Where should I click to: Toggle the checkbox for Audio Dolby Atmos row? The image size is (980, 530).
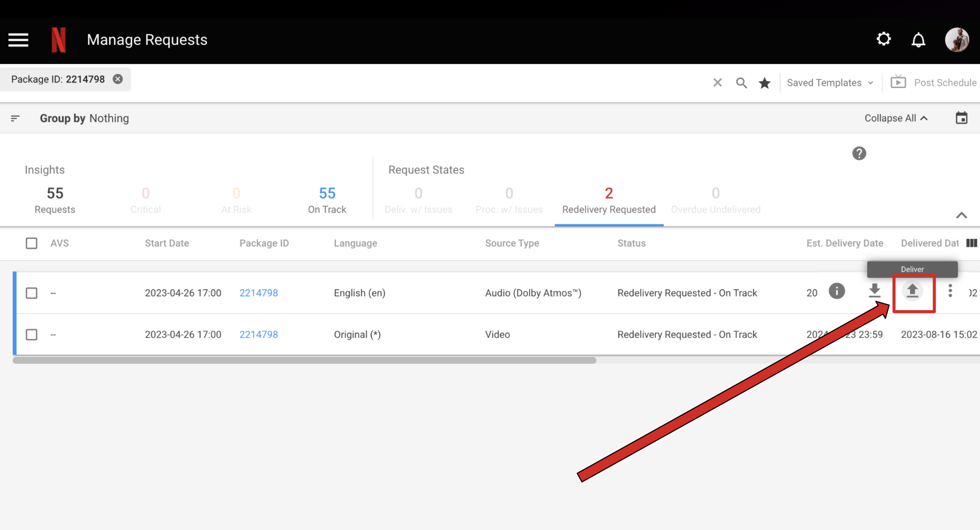[x=31, y=293]
